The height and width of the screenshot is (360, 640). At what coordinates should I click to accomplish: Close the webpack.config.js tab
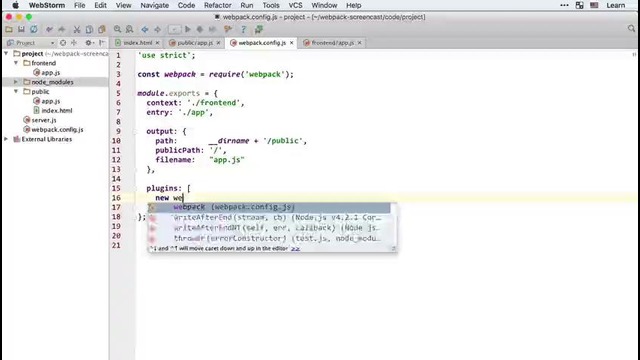tap(291, 43)
